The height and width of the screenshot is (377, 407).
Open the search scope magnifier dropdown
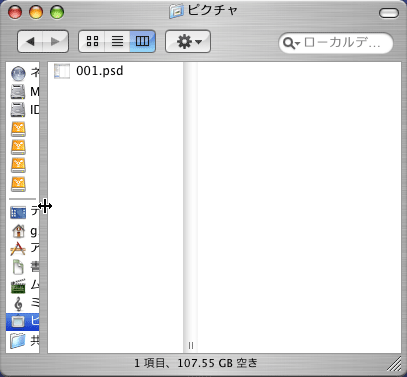tap(291, 43)
